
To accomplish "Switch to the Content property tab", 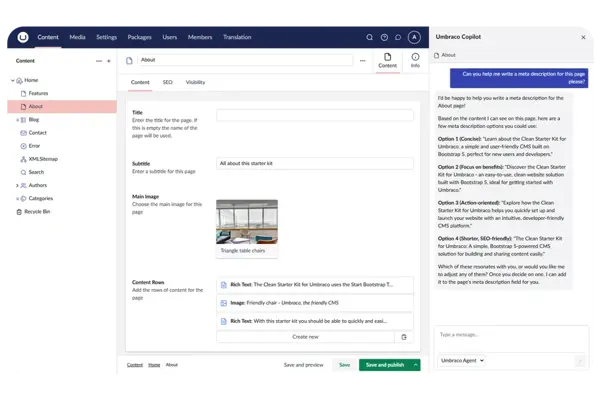I will click(140, 82).
